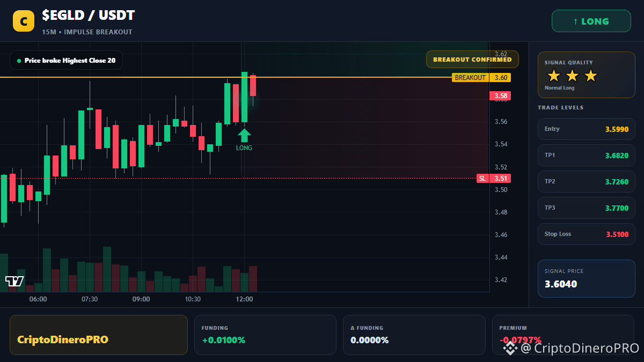The width and height of the screenshot is (644, 362).
Task: Click the 3.42 price axis label
Action: pos(501,280)
